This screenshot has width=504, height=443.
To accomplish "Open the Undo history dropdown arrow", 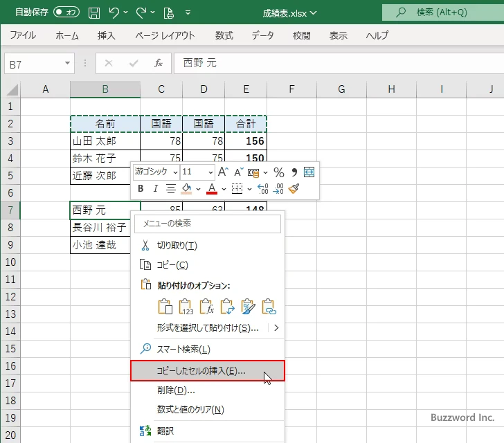I will click(x=125, y=12).
